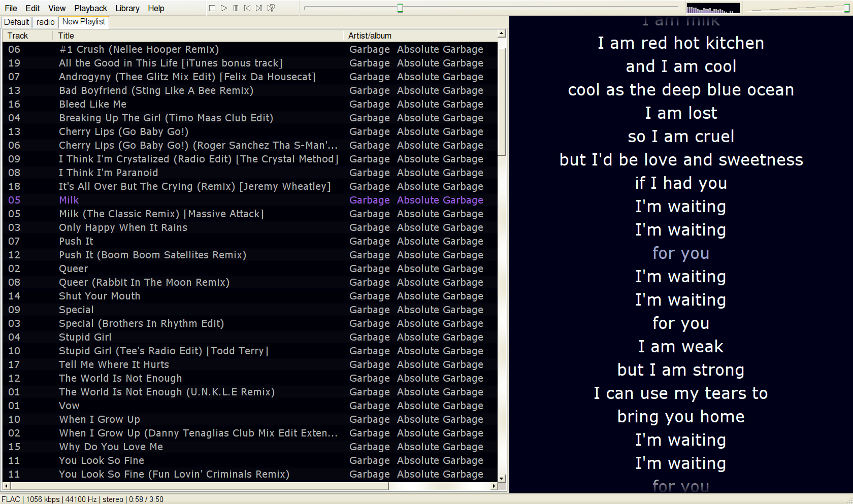Select 'Stupid Girl (Tee's Radio Edit) [Todd Terry]'
The height and width of the screenshot is (504, 853).
[x=250, y=351]
